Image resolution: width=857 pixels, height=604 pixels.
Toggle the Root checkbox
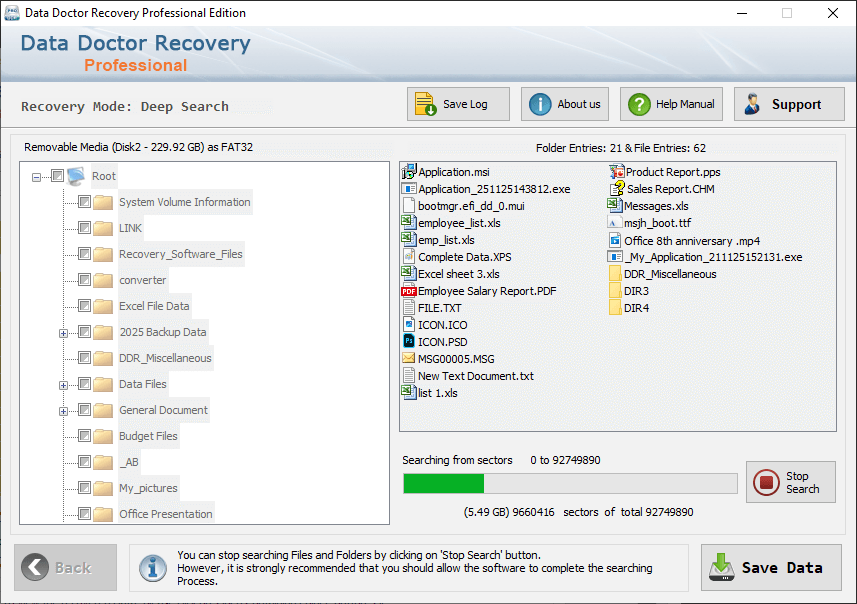click(57, 175)
